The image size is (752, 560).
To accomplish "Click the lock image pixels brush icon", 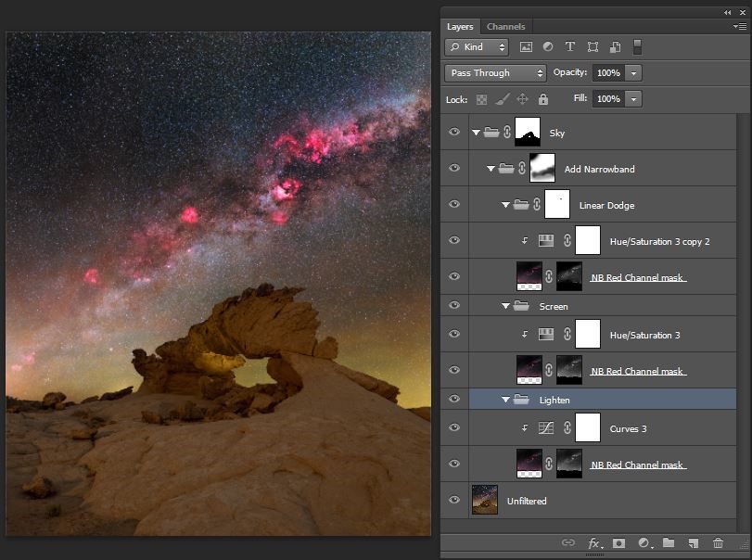I will click(502, 99).
